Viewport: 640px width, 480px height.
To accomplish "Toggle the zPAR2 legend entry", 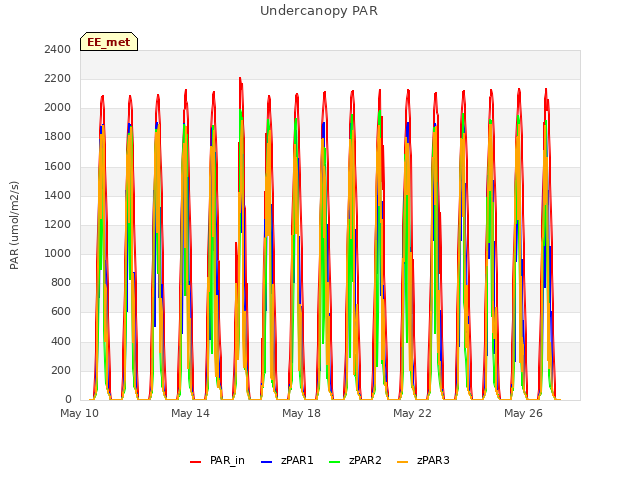I will [356, 460].
